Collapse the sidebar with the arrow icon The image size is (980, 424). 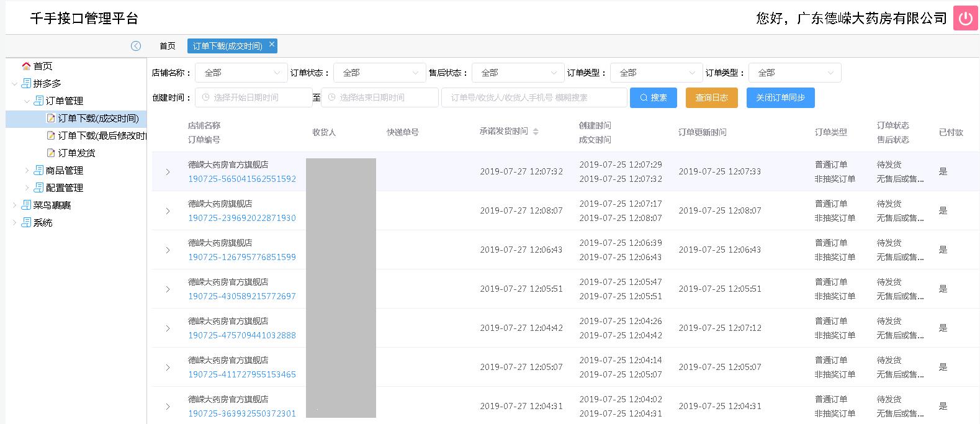point(136,46)
